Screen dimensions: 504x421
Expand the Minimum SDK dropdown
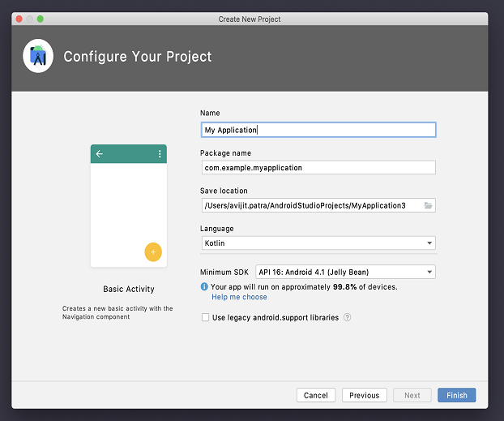pyautogui.click(x=345, y=273)
